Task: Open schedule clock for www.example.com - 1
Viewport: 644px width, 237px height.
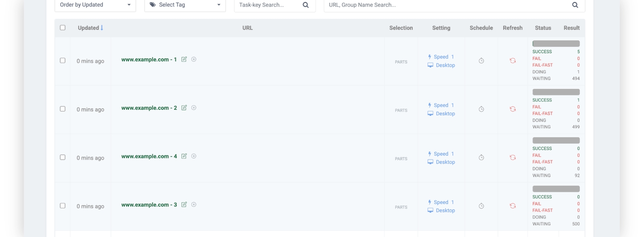Action: [x=481, y=61]
